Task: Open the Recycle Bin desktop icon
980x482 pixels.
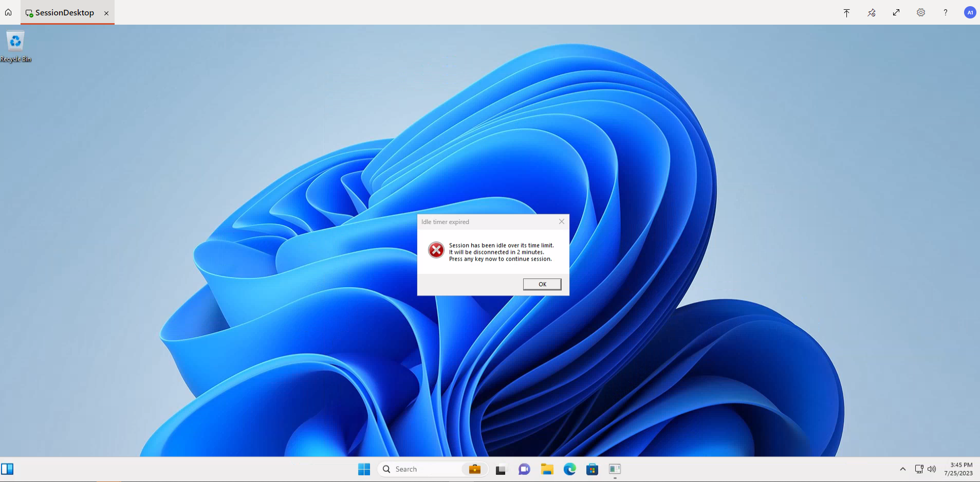Action: tap(15, 47)
